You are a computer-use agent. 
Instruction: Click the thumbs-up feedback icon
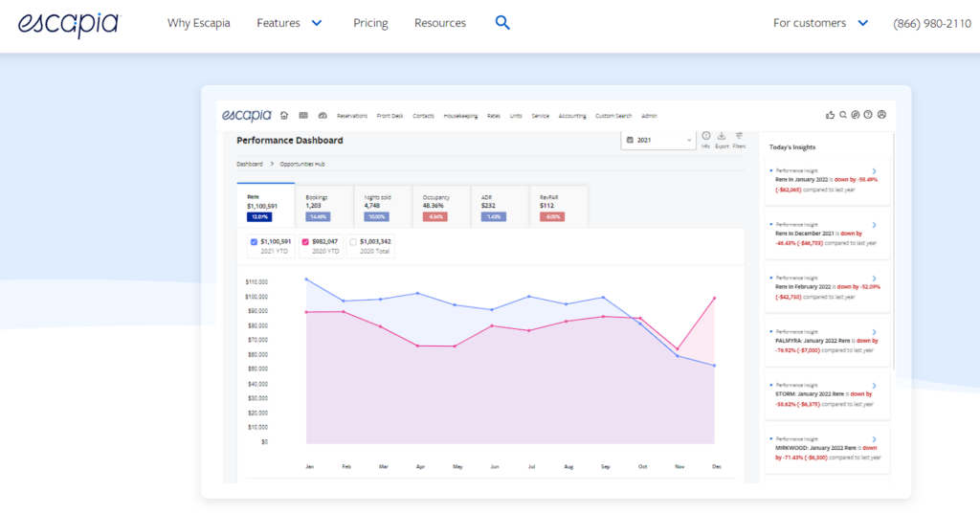click(x=830, y=115)
